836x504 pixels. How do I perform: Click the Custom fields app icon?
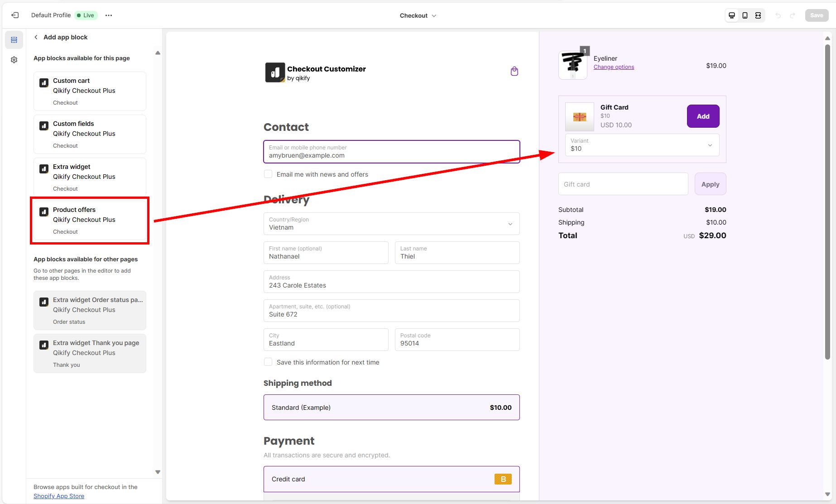click(44, 126)
